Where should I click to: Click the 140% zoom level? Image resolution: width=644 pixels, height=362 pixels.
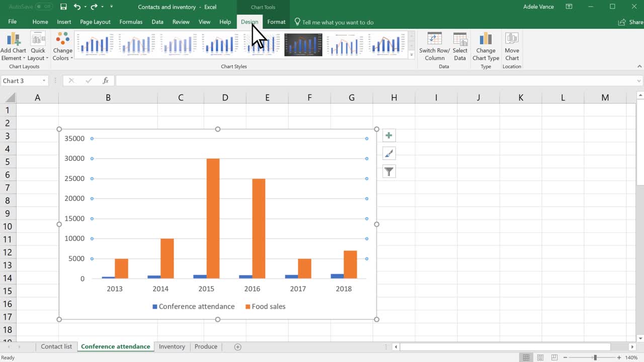click(x=631, y=357)
